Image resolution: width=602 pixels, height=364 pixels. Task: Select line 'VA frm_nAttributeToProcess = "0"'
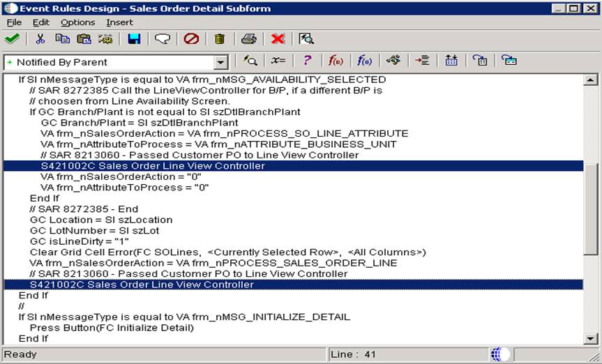(x=125, y=188)
